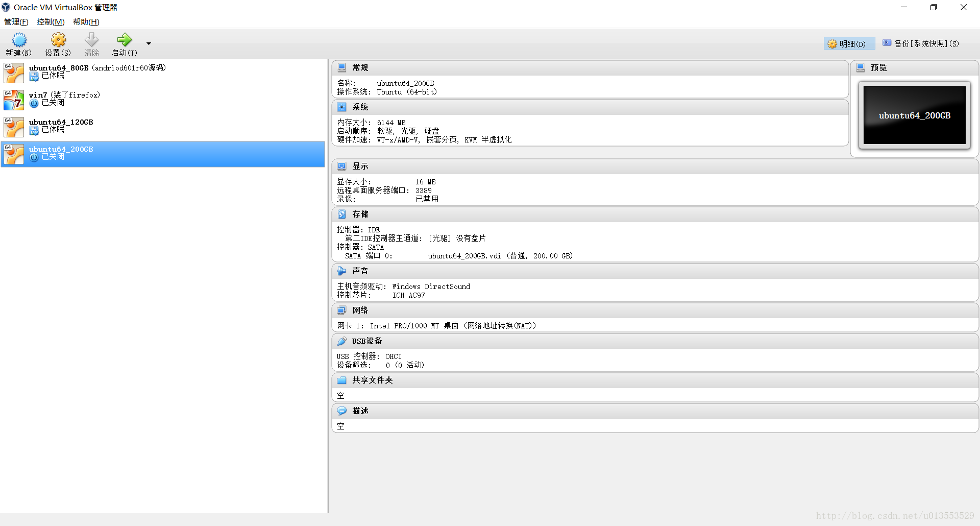Click the ubuntu64_80GB OS icon
980x526 pixels.
[14, 73]
